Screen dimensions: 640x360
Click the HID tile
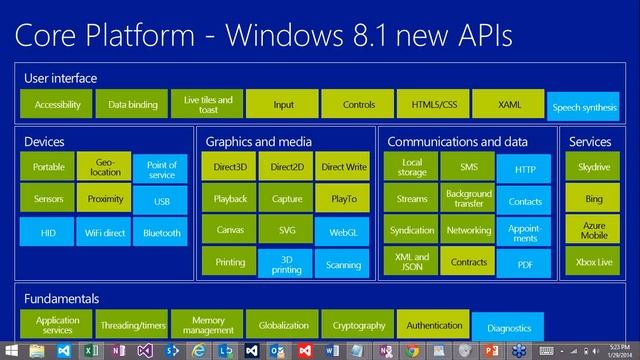tap(47, 232)
